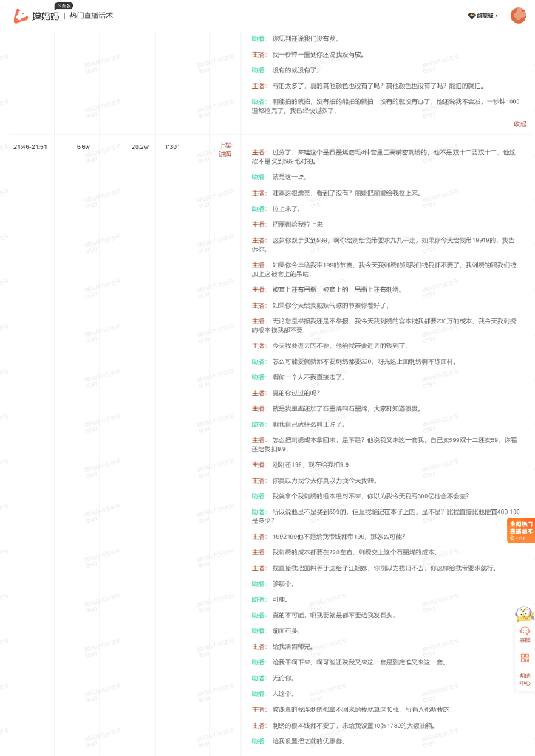Open the 帮助中心 help center

pyautogui.click(x=525, y=679)
